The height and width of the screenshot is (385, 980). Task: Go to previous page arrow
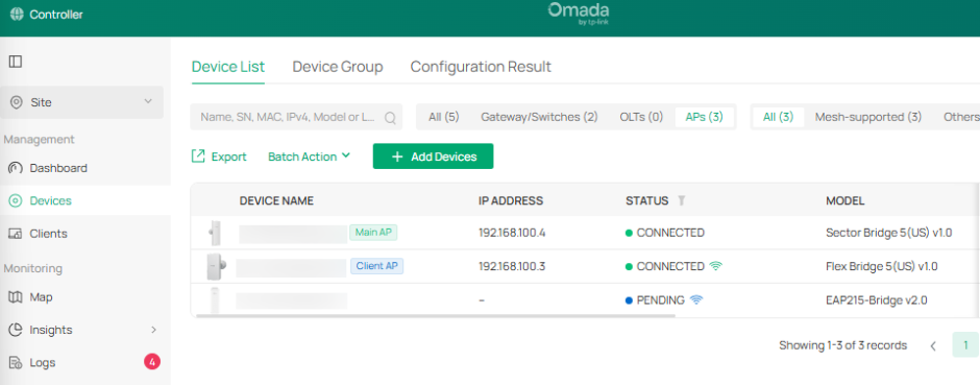click(933, 346)
